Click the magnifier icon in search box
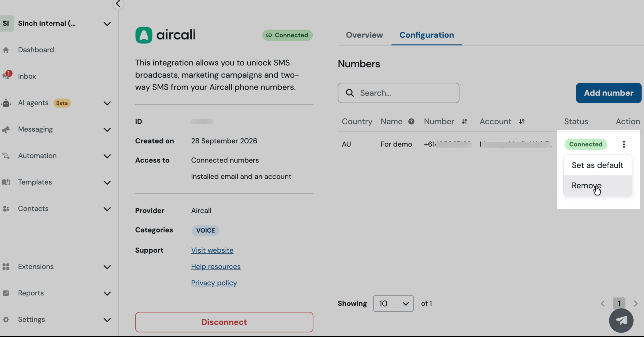The image size is (644, 337). (x=350, y=93)
